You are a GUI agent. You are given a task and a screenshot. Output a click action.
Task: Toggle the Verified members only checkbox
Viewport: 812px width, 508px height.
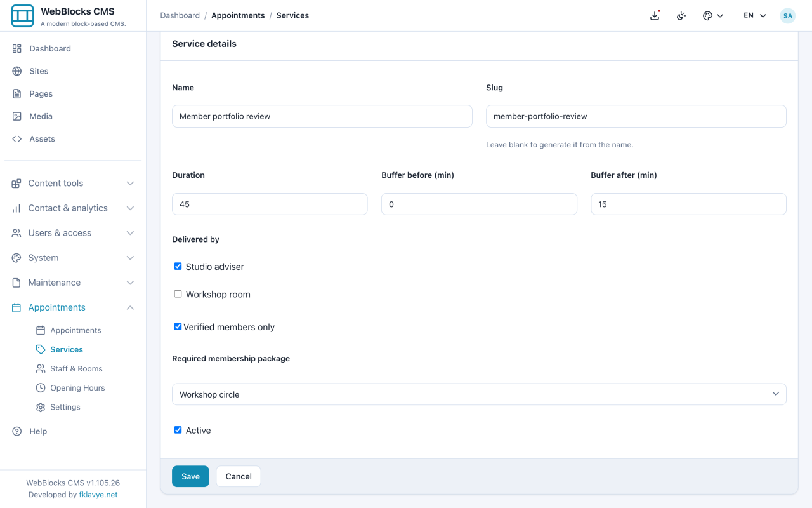178,327
